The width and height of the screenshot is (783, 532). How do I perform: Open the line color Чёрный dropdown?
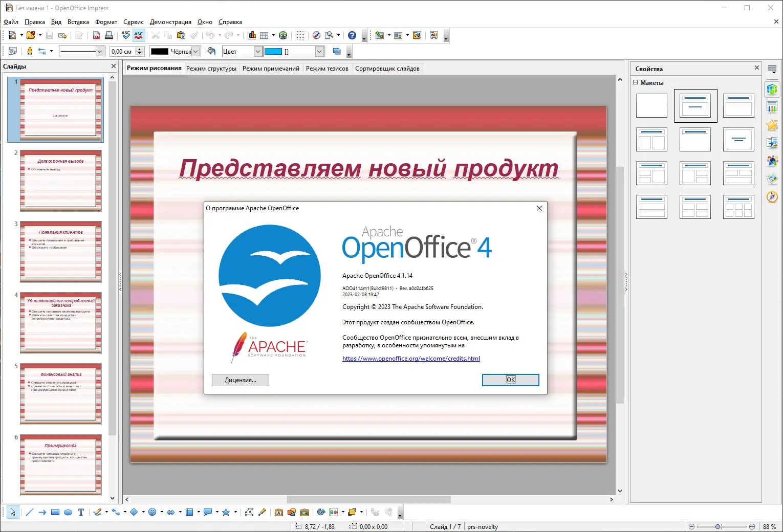(x=195, y=51)
